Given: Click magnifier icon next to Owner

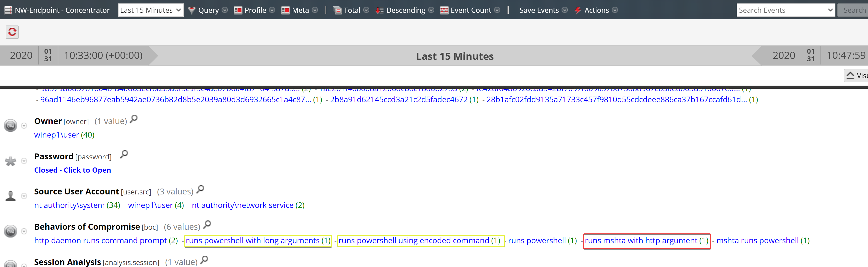Looking at the screenshot, I should click(x=134, y=119).
